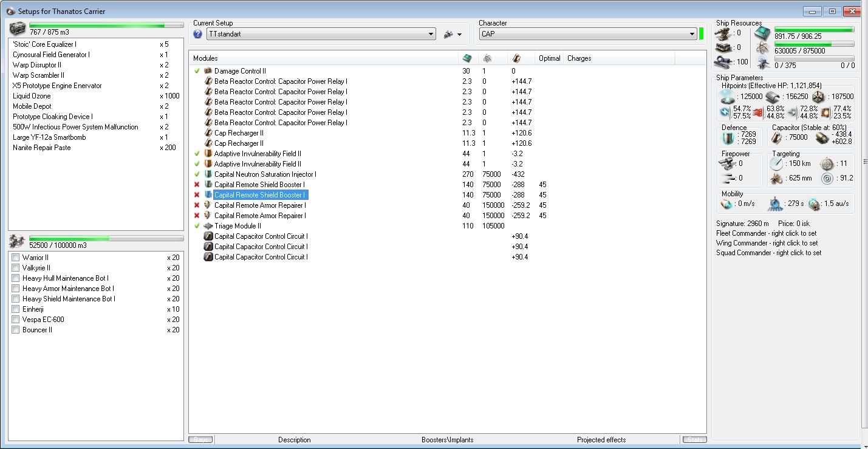This screenshot has height=449, width=868.
Task: Click the drone bandwidth icon beside 0 / 375
Action: [762, 61]
